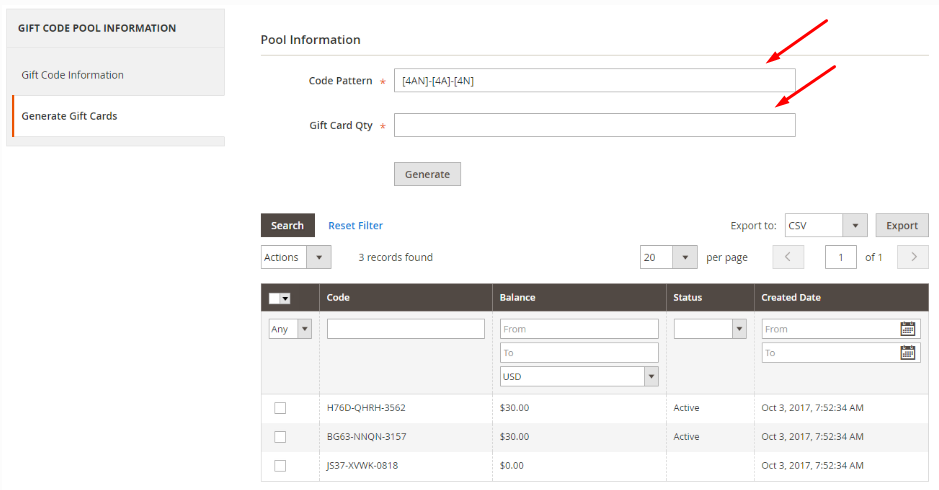Open the Status filter dropdown
Screen dimensions: 939x490
pyautogui.click(x=710, y=329)
